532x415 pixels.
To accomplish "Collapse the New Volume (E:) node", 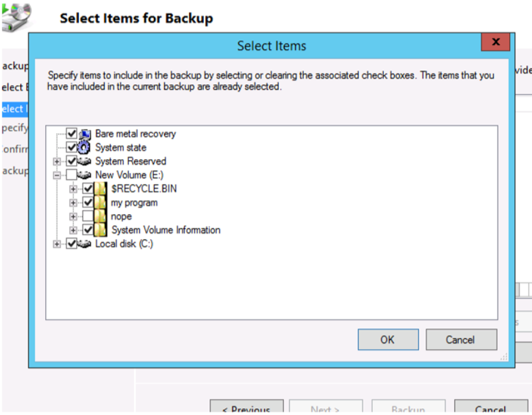I will tap(57, 175).
